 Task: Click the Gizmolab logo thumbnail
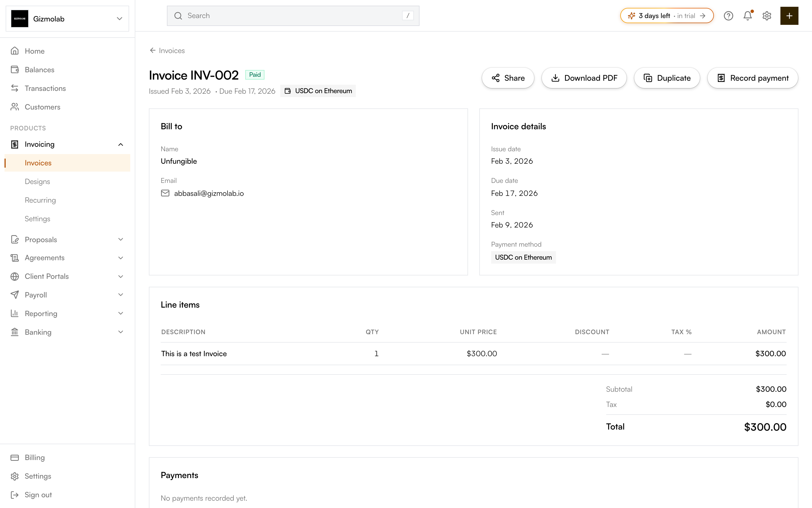20,18
